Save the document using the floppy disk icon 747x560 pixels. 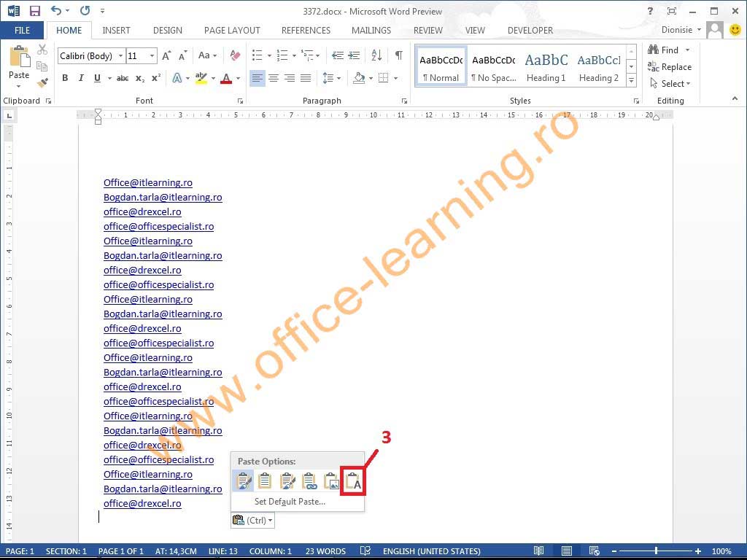pos(35,11)
